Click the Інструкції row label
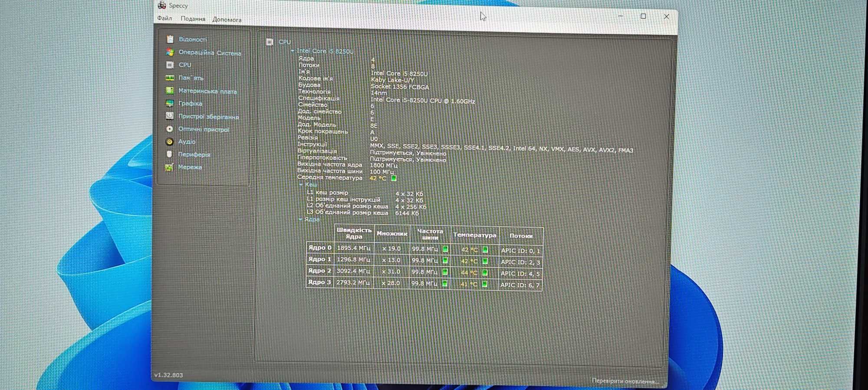This screenshot has width=868, height=390. point(312,144)
